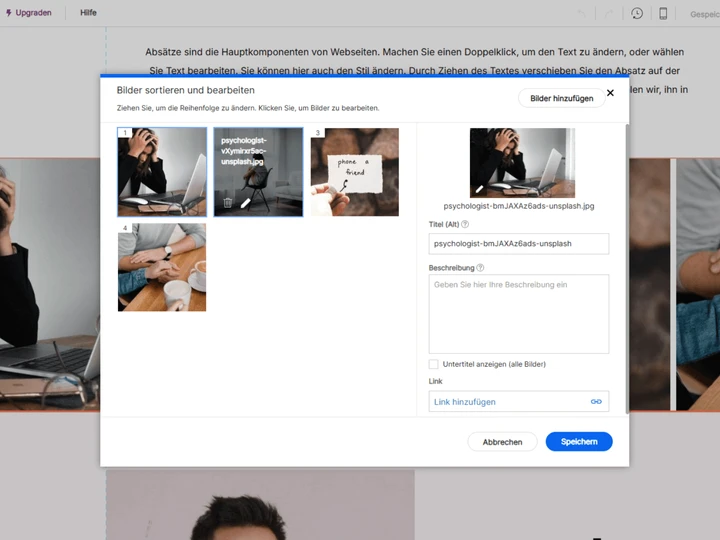Click the undo arrow icon
720x540 pixels.
582,14
